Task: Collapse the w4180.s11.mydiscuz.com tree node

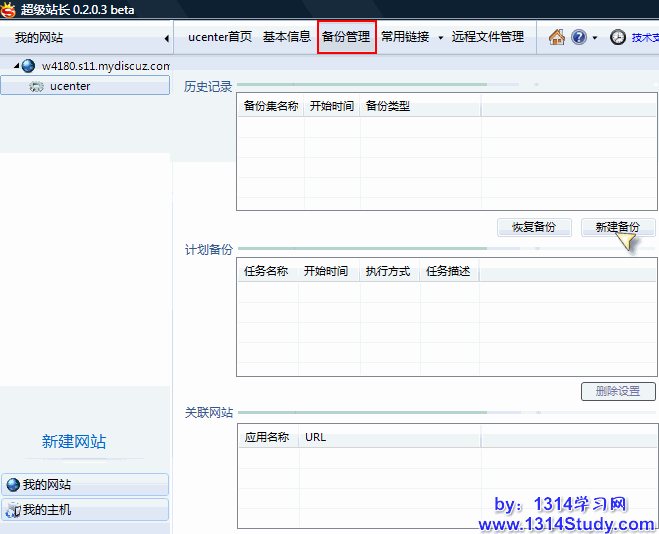Action: point(16,66)
